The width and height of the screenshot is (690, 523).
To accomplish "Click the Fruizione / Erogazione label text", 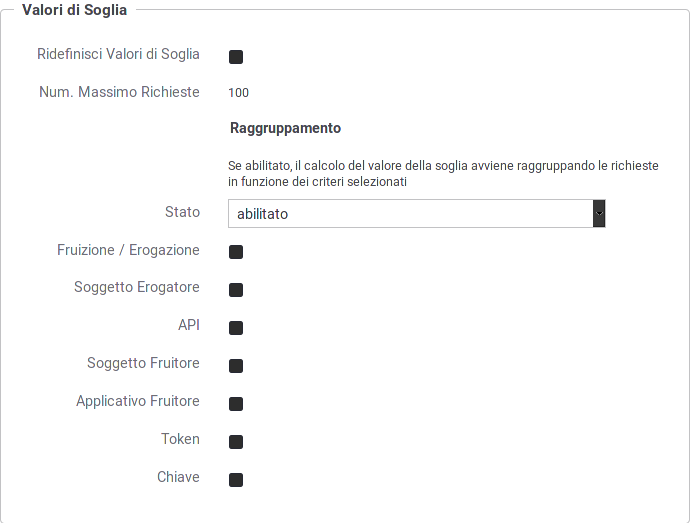I will point(128,250).
